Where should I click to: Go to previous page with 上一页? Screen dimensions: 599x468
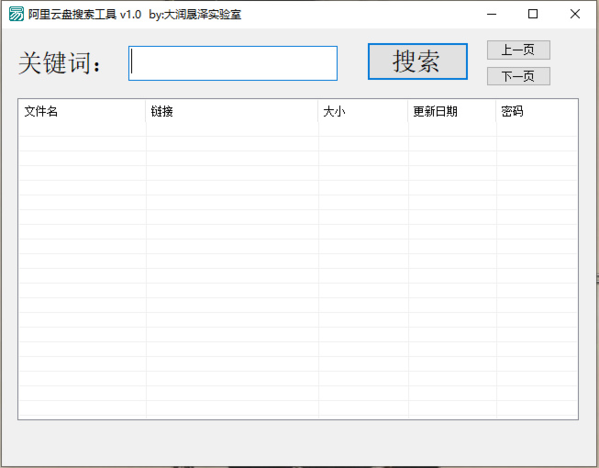[518, 50]
